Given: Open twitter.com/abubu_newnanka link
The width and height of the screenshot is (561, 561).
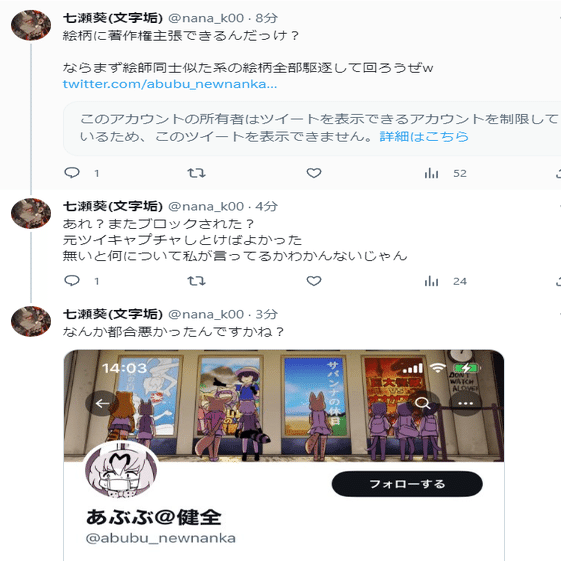Looking at the screenshot, I should click(x=170, y=84).
